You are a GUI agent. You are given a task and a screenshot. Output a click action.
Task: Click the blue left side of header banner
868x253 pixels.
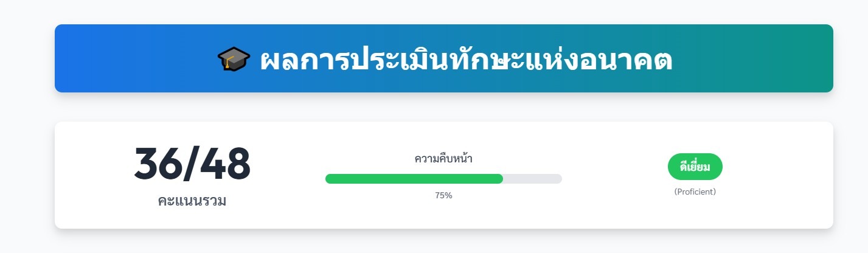pos(122,58)
